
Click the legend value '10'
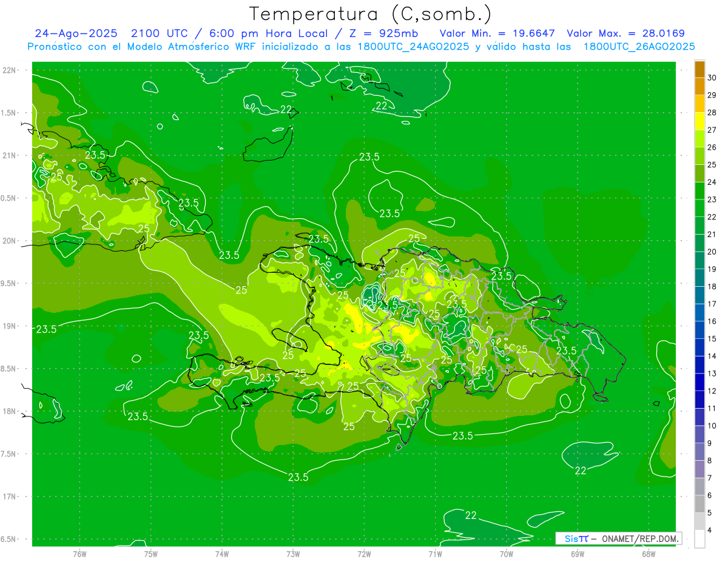(x=712, y=426)
